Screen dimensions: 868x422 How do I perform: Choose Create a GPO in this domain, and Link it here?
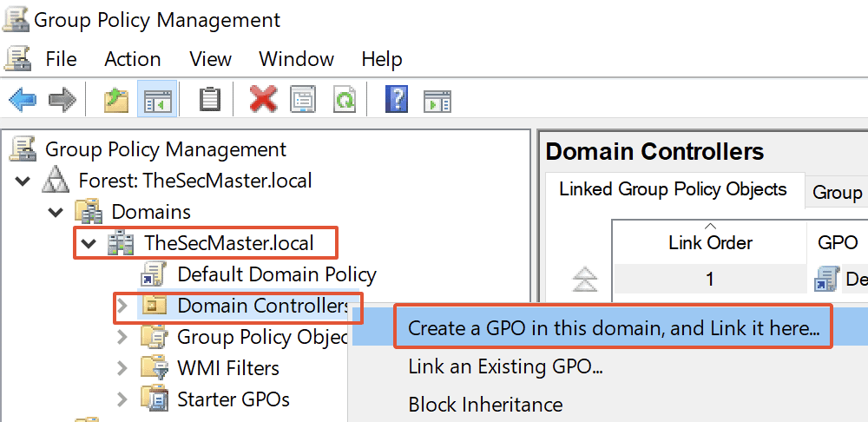pos(614,328)
